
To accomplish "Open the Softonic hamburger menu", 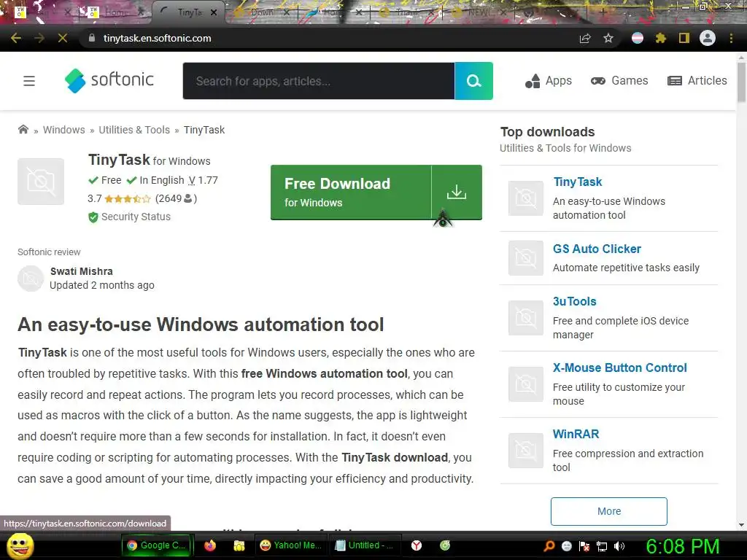I will pyautogui.click(x=29, y=81).
